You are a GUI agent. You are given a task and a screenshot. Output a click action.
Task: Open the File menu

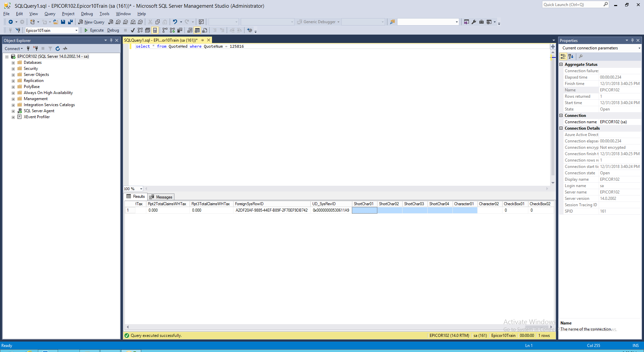tap(6, 14)
